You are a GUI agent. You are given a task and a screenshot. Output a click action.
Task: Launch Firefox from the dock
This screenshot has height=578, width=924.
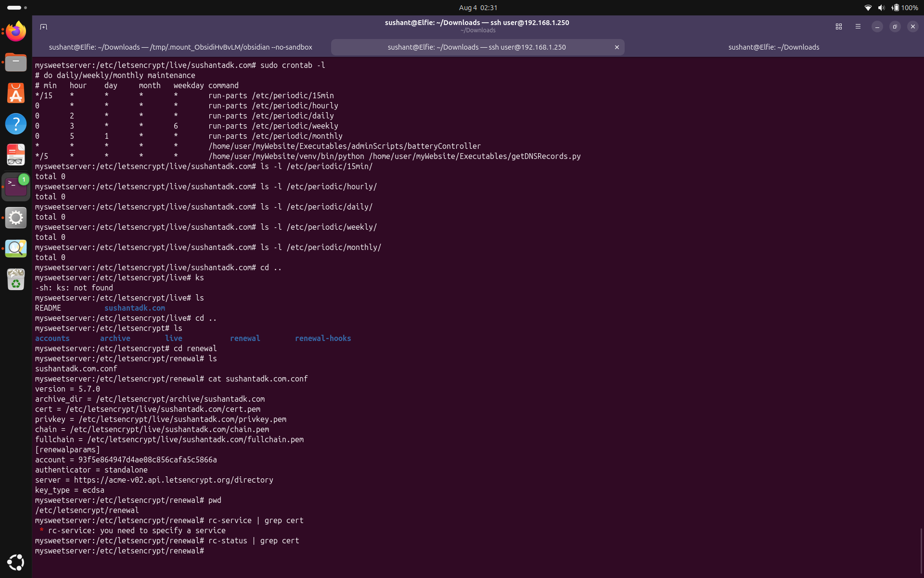click(x=16, y=31)
